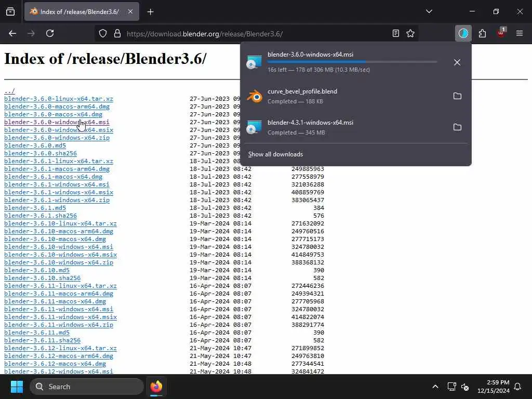The height and width of the screenshot is (399, 532).
Task: Click the address bar URL field
Action: click(x=257, y=34)
